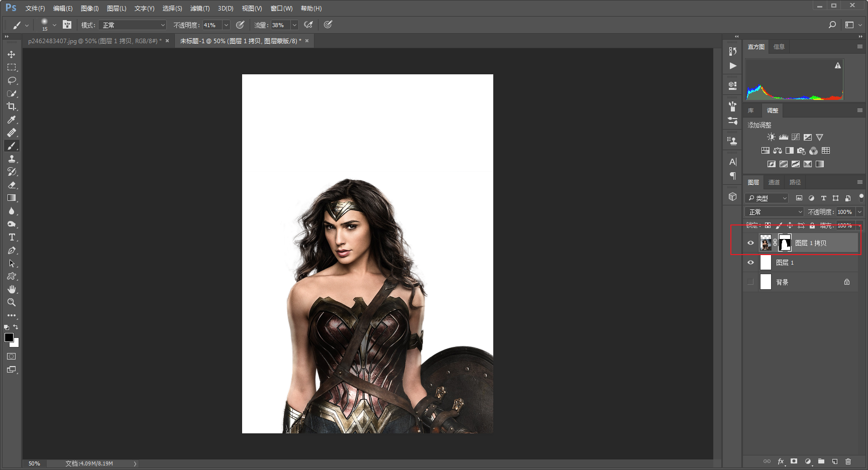
Task: Click the background color swatch
Action: pos(16,344)
